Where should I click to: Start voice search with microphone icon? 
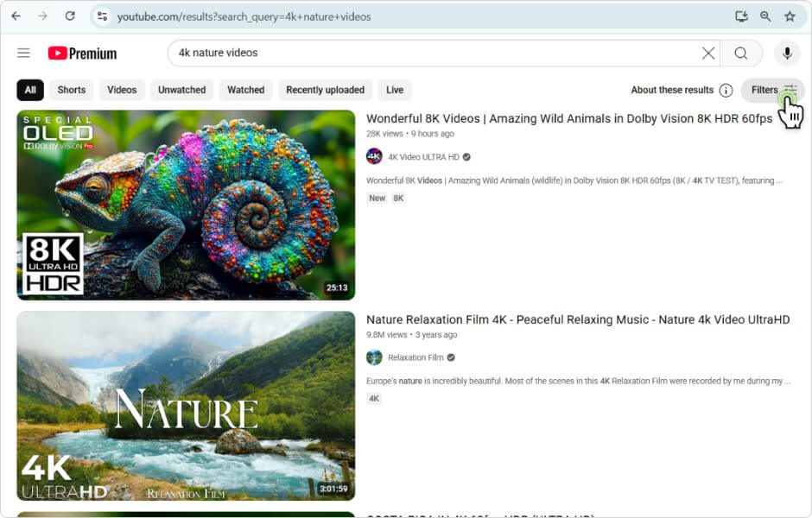[x=786, y=54]
